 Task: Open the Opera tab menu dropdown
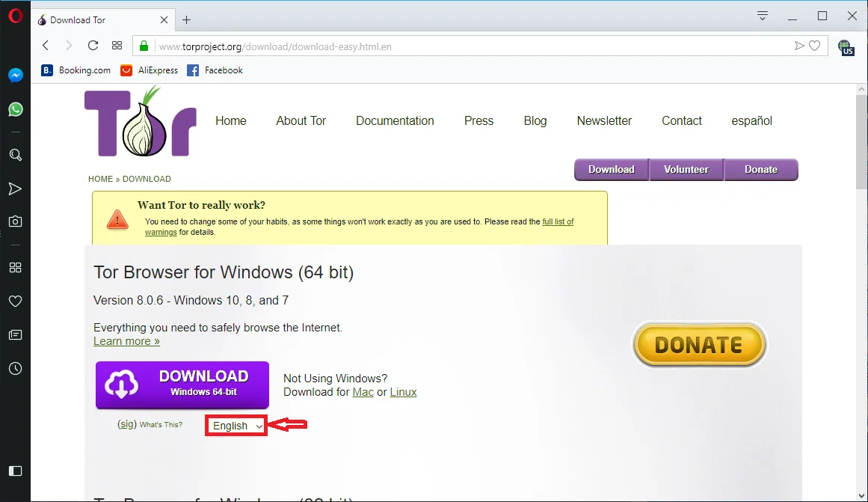point(763,16)
